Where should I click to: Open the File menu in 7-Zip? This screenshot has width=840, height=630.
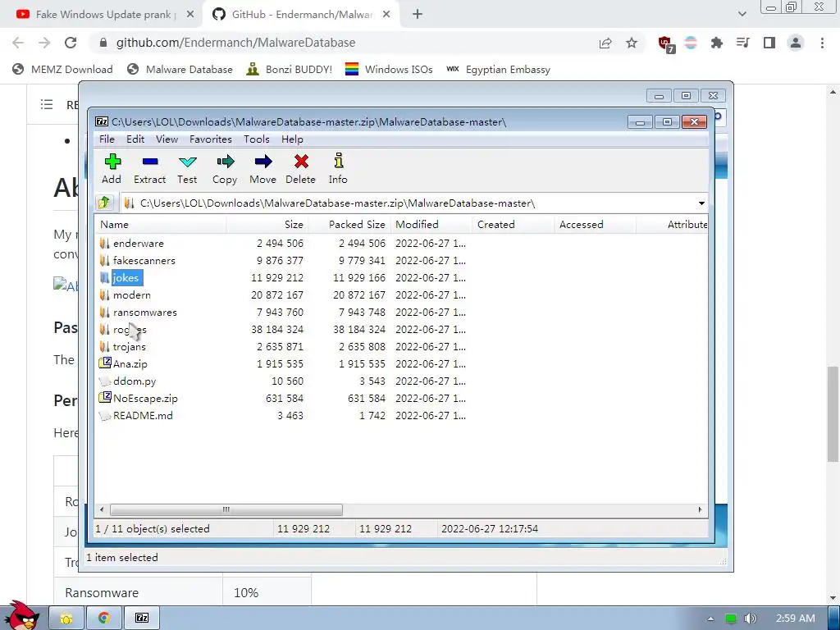click(107, 139)
